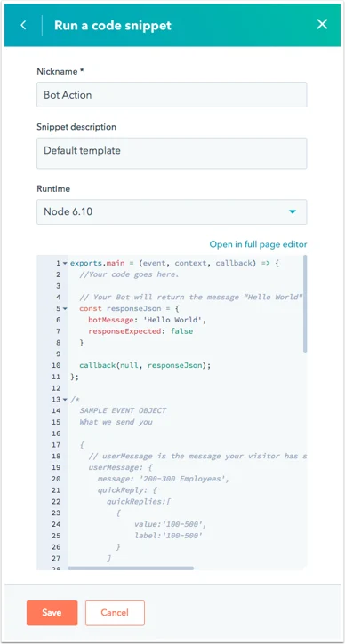Click line number 20 in editor gutter
The width and height of the screenshot is (345, 644).
[x=56, y=479]
